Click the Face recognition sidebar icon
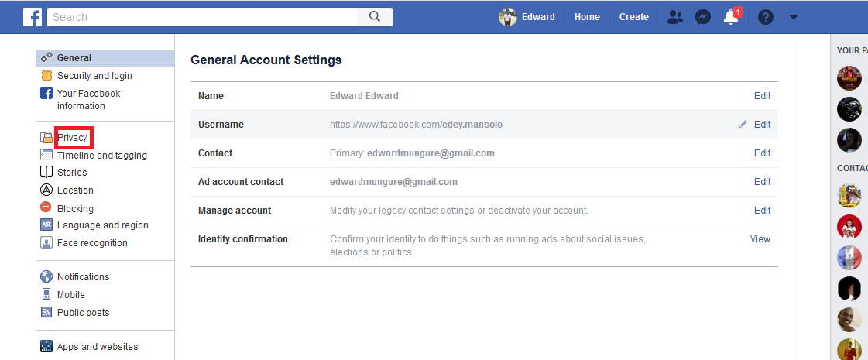This screenshot has height=360, width=868. (46, 242)
